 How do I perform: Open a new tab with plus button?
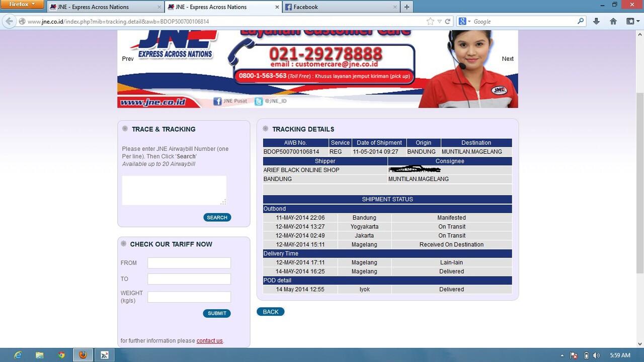407,7
